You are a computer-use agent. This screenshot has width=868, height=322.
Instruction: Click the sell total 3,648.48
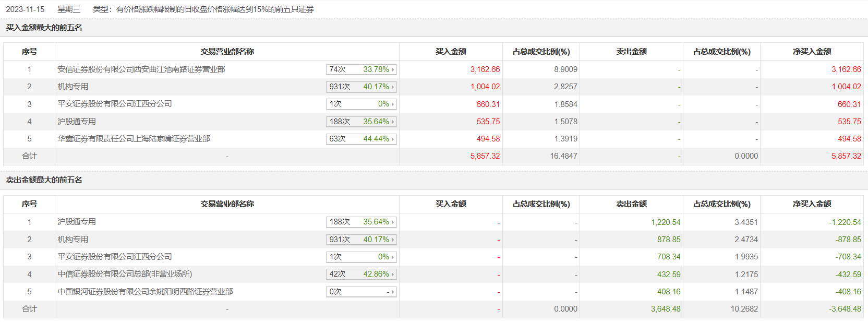666,309
